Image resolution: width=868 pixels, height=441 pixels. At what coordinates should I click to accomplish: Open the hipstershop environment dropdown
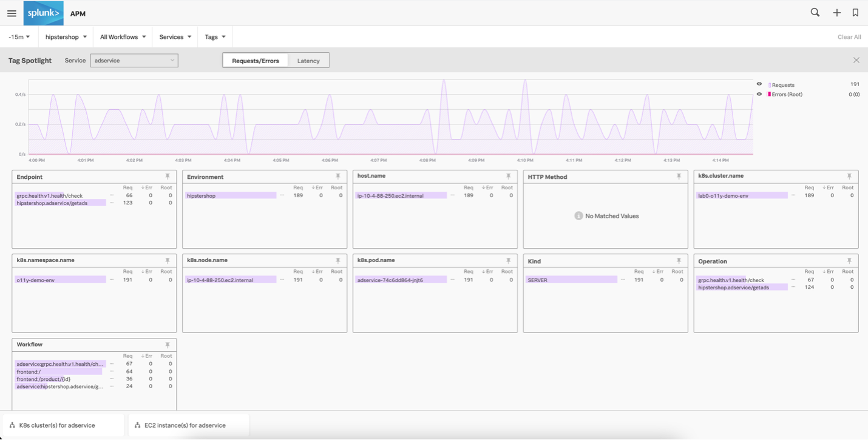coord(66,37)
